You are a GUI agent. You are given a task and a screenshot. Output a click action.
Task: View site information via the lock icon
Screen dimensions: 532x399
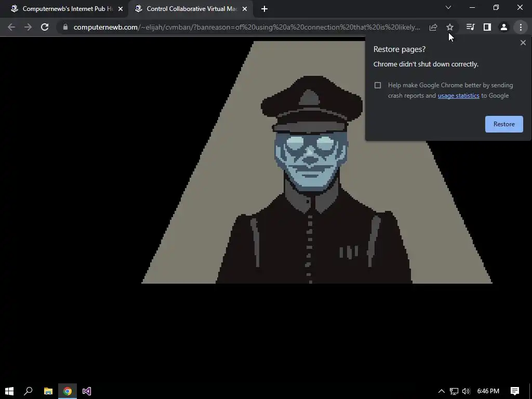[x=65, y=27]
